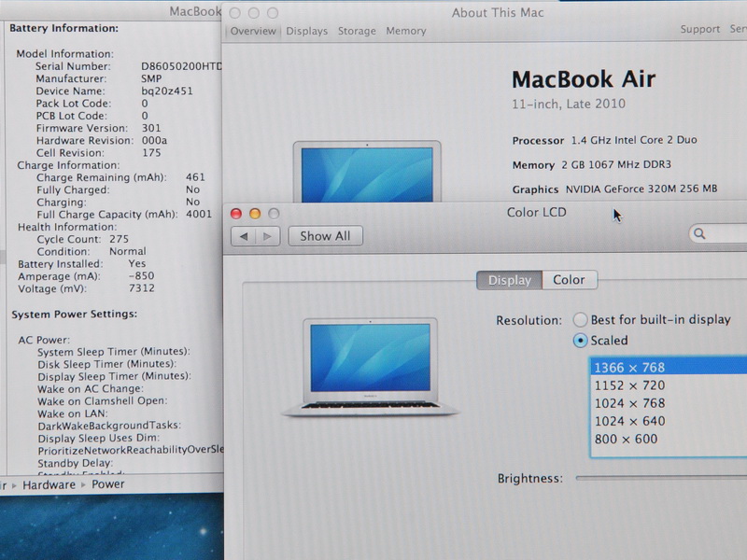Image resolution: width=747 pixels, height=560 pixels.
Task: Select the Scaled resolution option
Action: [580, 341]
